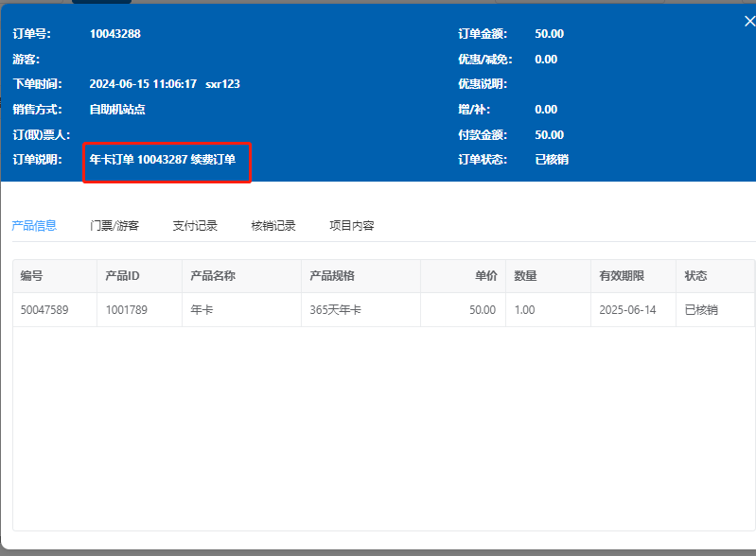Click the 状态 column header
This screenshot has height=556, width=756.
[696, 276]
